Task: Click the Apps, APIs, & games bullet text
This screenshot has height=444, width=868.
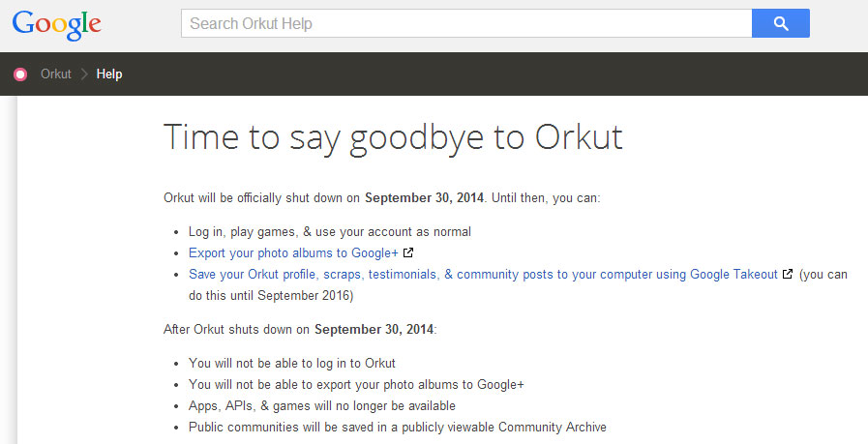Action: (x=322, y=406)
